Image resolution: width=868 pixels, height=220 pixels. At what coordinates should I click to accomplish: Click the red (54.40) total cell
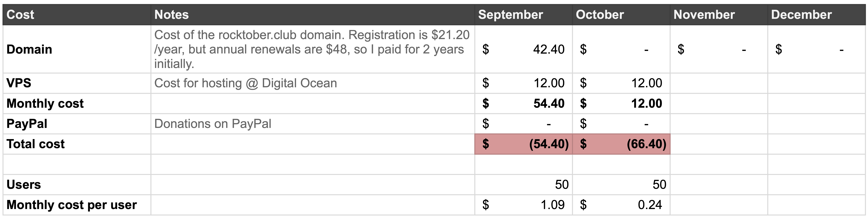[x=524, y=144]
